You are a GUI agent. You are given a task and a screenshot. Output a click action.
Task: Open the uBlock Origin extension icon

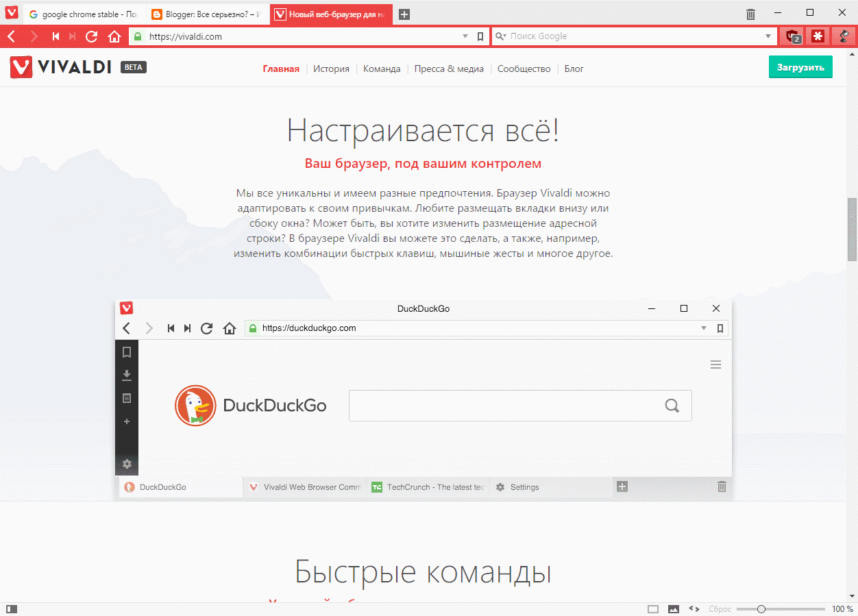pyautogui.click(x=792, y=36)
